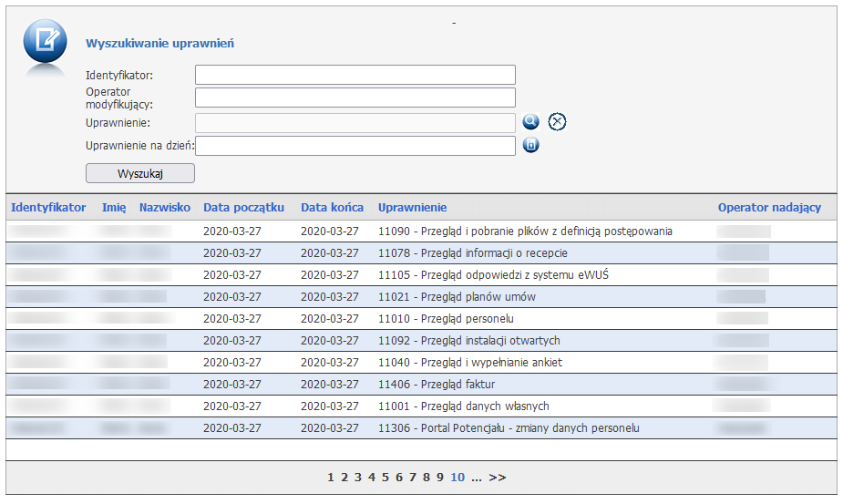Type in the Identyfikator input field
Viewport: 843px width, 504px height.
click(355, 75)
